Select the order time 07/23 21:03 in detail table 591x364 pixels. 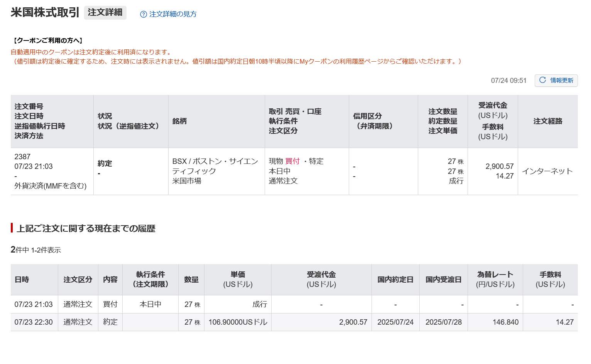(34, 166)
